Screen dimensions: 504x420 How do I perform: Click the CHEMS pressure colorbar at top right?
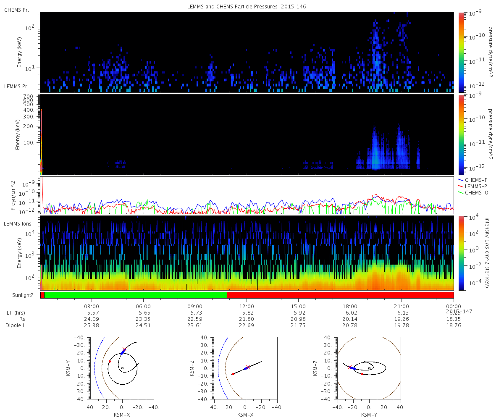pos(461,52)
